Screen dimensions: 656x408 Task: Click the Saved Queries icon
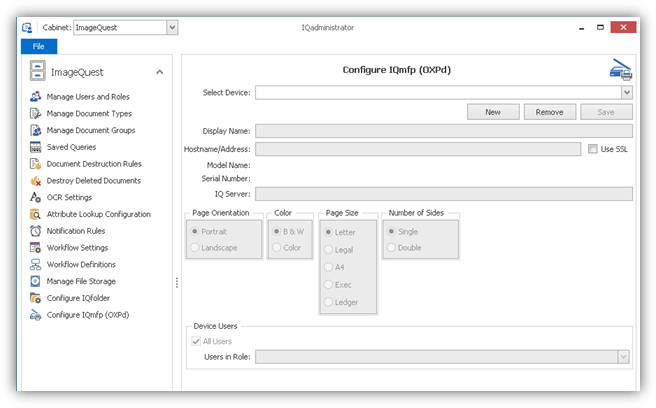coord(36,147)
